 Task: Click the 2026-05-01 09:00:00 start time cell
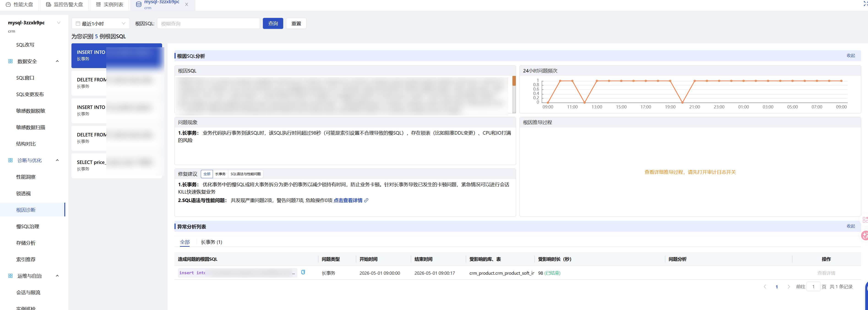[380, 273]
